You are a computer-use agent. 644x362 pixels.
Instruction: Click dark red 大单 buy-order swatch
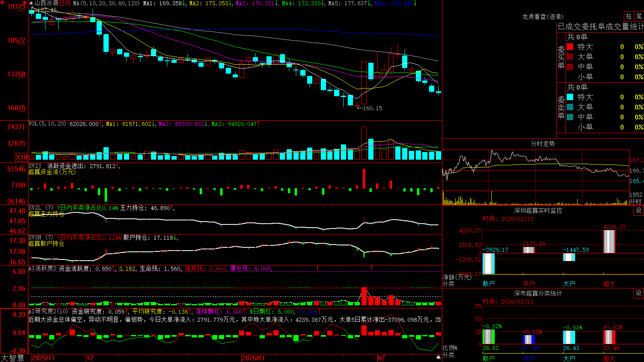[570, 57]
